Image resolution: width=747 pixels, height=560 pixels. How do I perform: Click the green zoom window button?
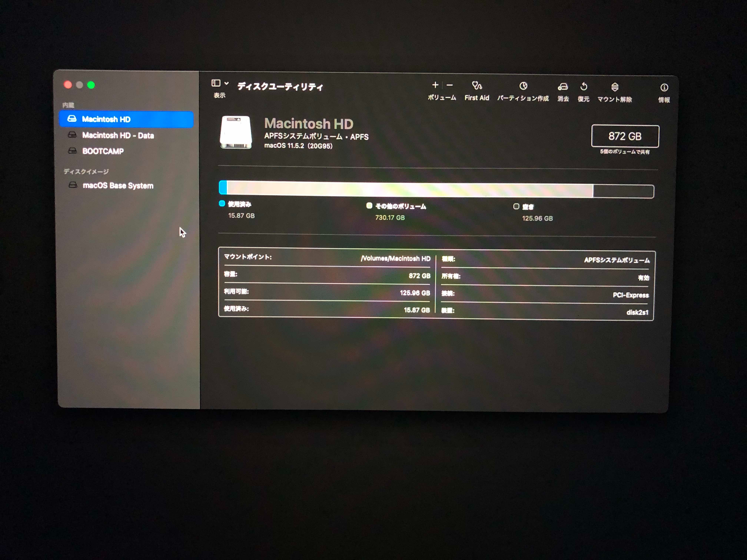(91, 85)
